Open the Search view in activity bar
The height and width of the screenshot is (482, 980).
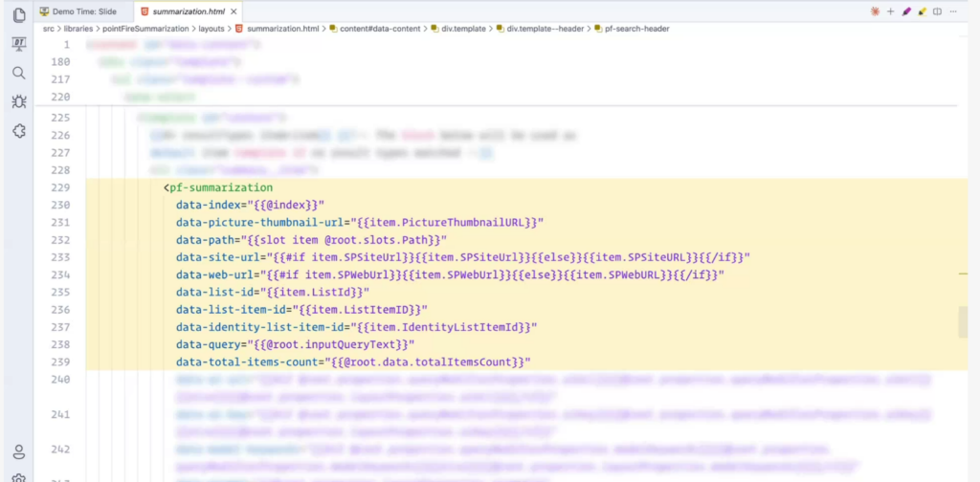18,73
